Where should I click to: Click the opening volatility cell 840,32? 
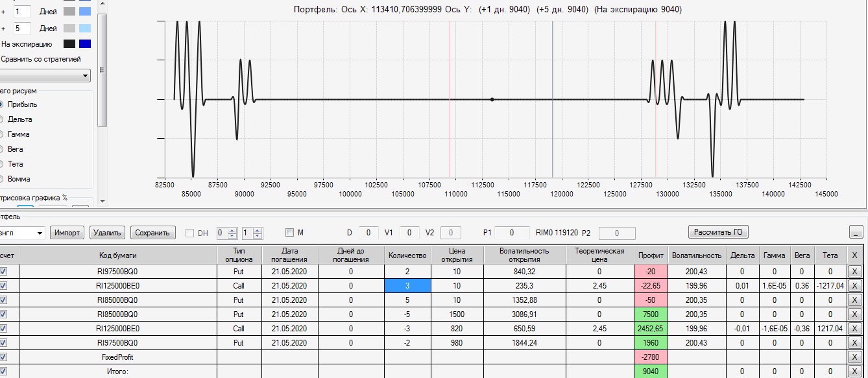click(524, 272)
